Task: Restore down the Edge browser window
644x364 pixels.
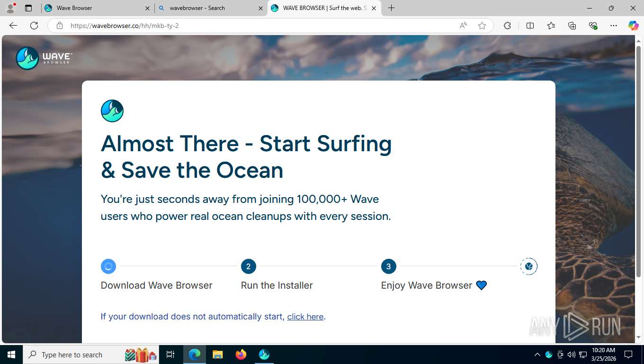Action: (x=611, y=8)
